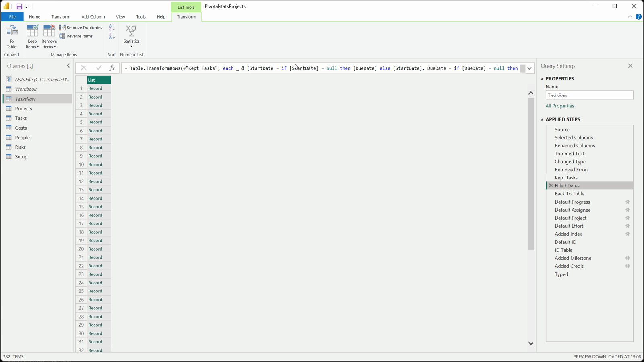Delete the Filled Dates step
This screenshot has width=644, height=362.
click(x=551, y=186)
